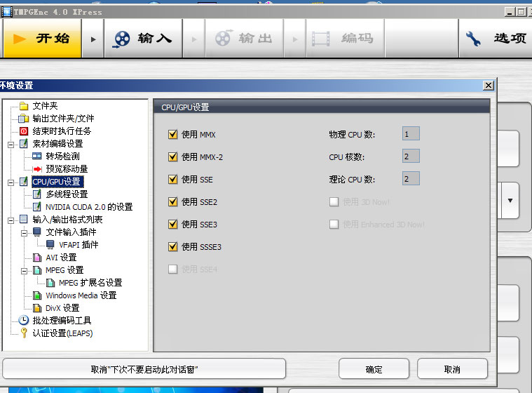532x393 pixels.
Task: Click the notepad icon beside 素材编辑设置
Action: coord(24,144)
